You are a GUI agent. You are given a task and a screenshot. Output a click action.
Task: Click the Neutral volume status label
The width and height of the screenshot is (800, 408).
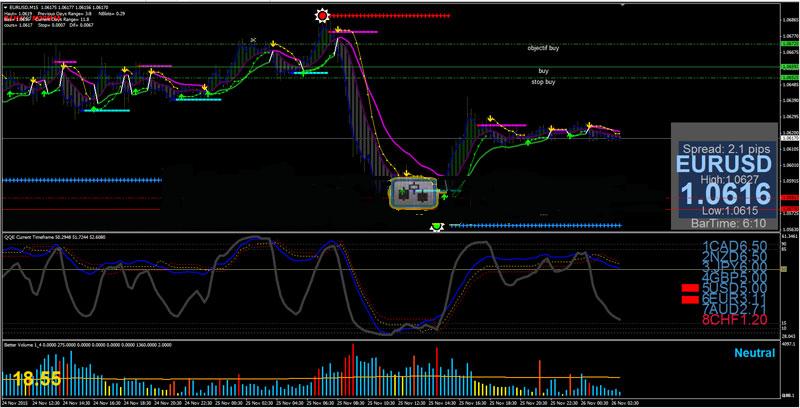click(x=755, y=352)
